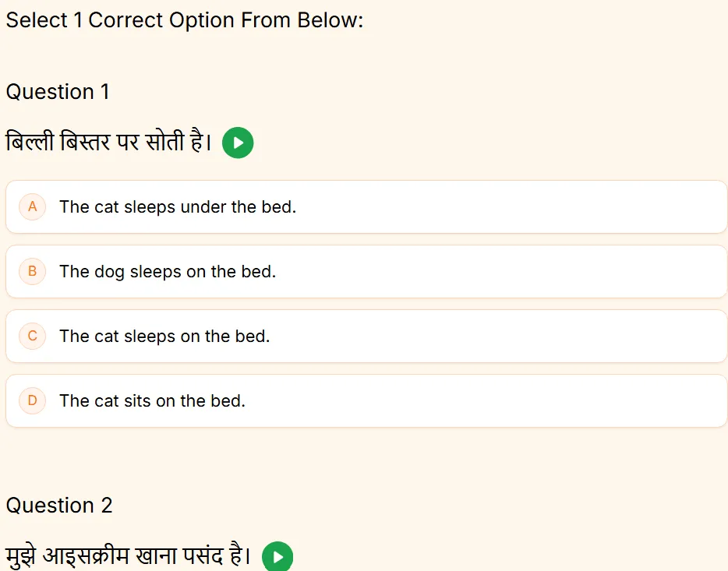Click the "Question 1" heading
The height and width of the screenshot is (571, 728).
[x=58, y=92]
